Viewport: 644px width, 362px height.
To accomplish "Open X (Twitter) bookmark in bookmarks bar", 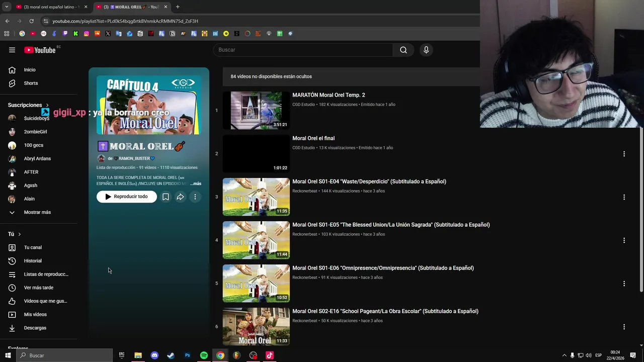I will (x=108, y=34).
